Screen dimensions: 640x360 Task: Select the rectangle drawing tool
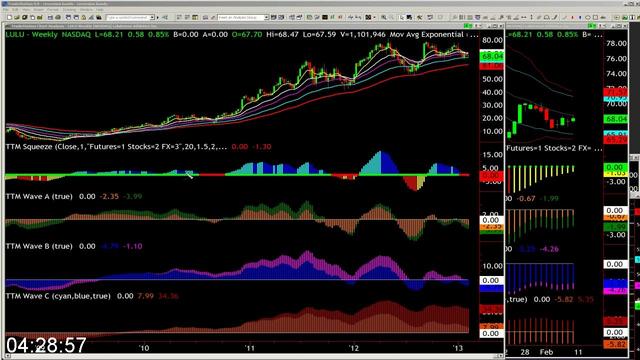596,18
